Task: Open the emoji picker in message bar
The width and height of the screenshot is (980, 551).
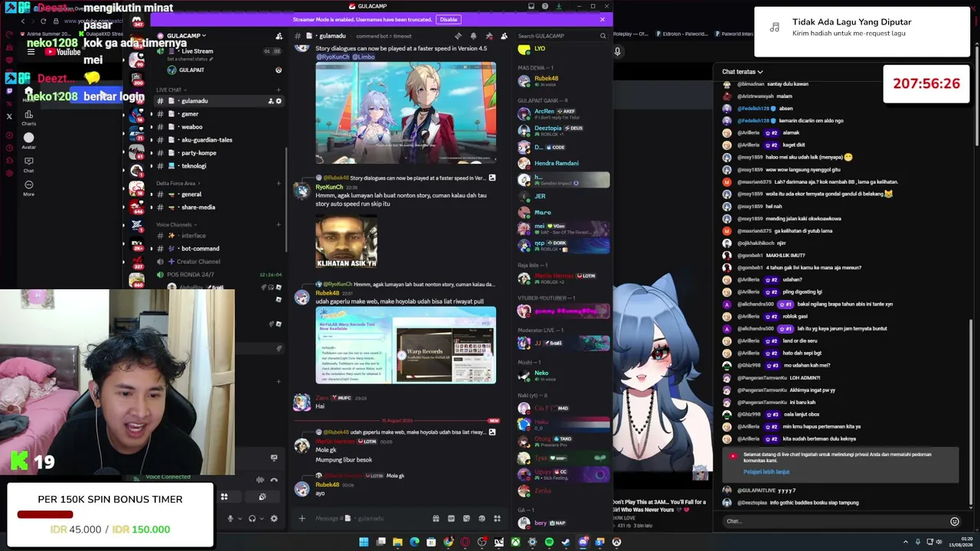Action: pos(482,519)
